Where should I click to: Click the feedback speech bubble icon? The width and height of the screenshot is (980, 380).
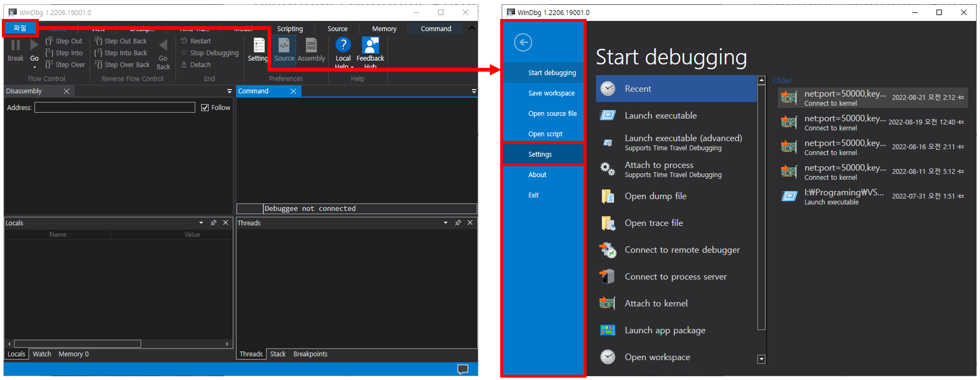coord(463,369)
